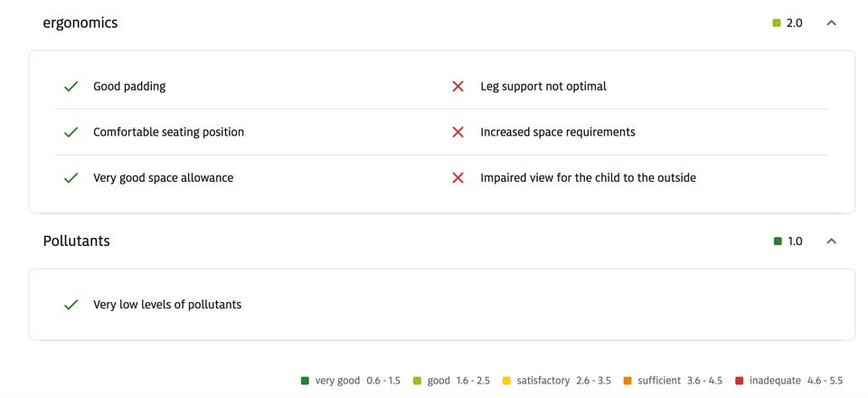Click the light green good legend swatch
Viewport: 868px width, 398px height.
click(417, 381)
